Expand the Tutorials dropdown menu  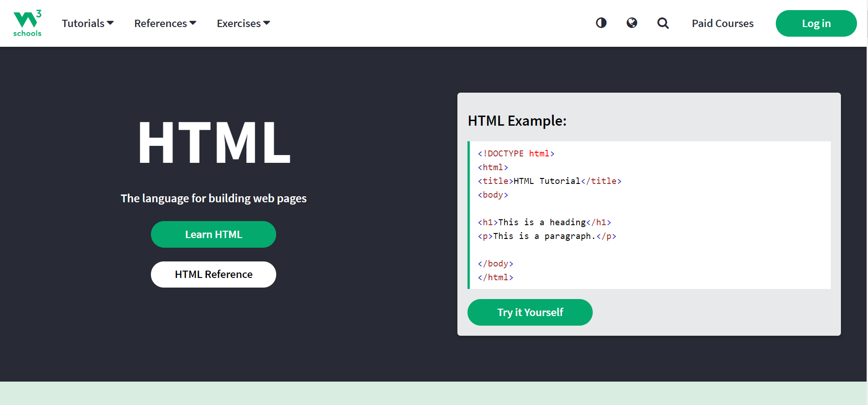88,23
